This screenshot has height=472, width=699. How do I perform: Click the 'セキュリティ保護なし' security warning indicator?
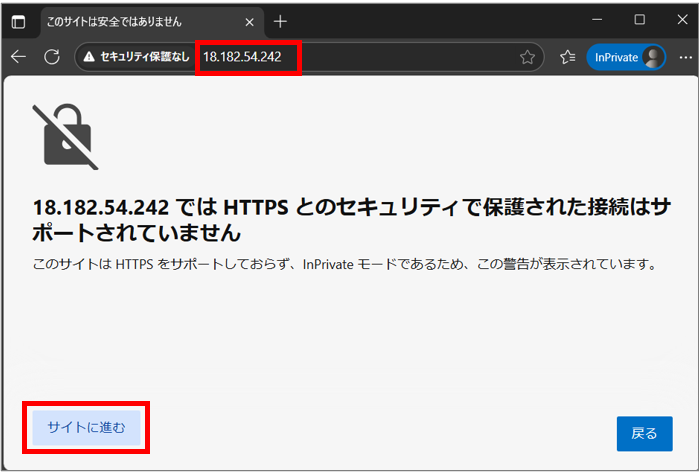137,57
